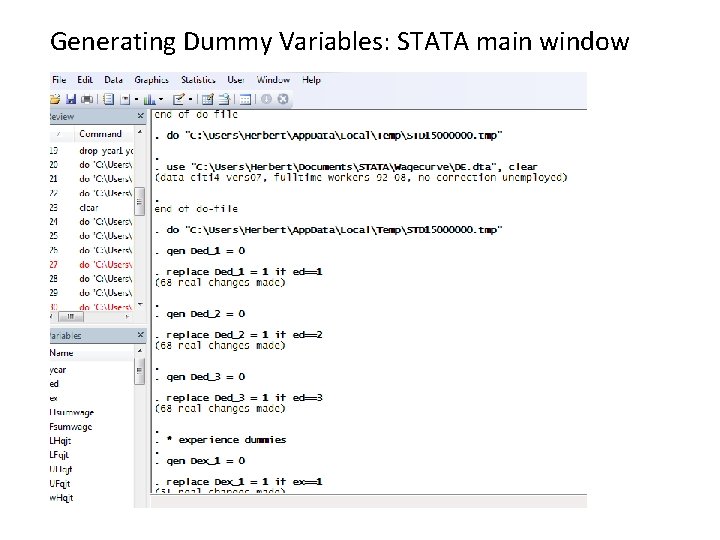Image resolution: width=720 pixels, height=540 pixels.
Task: Click the Review vertical scrollbar thumb
Action: tap(140, 201)
